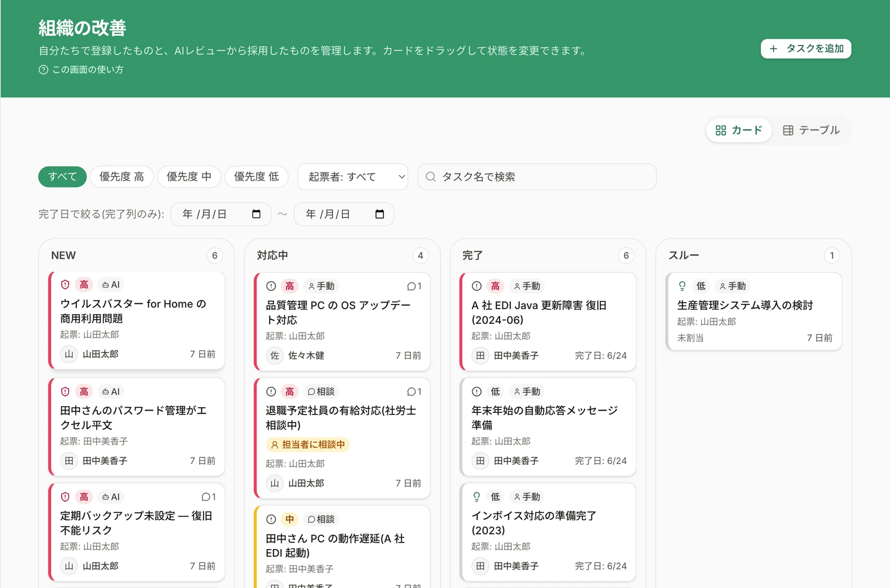Image resolution: width=890 pixels, height=588 pixels.
Task: Click 山 avatar on ウイルスバスター card
Action: tap(69, 354)
